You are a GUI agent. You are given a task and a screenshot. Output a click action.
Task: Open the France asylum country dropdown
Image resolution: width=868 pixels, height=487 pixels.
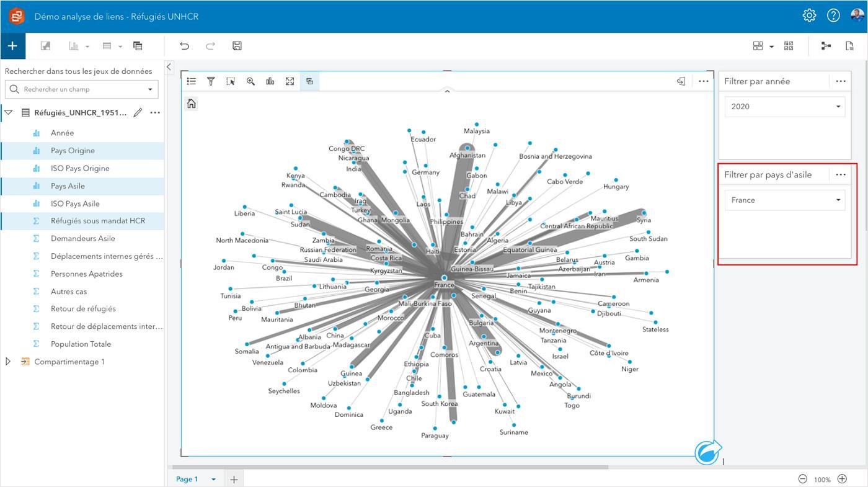[785, 200]
